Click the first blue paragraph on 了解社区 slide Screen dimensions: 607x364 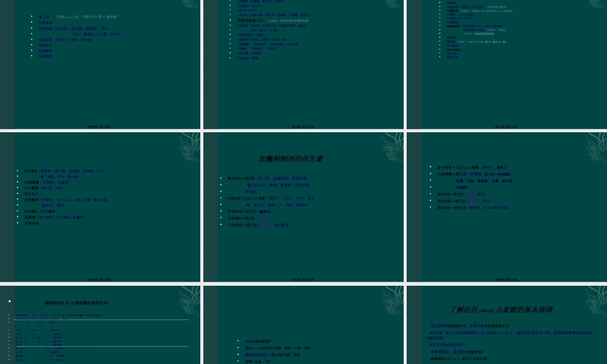[473, 326]
